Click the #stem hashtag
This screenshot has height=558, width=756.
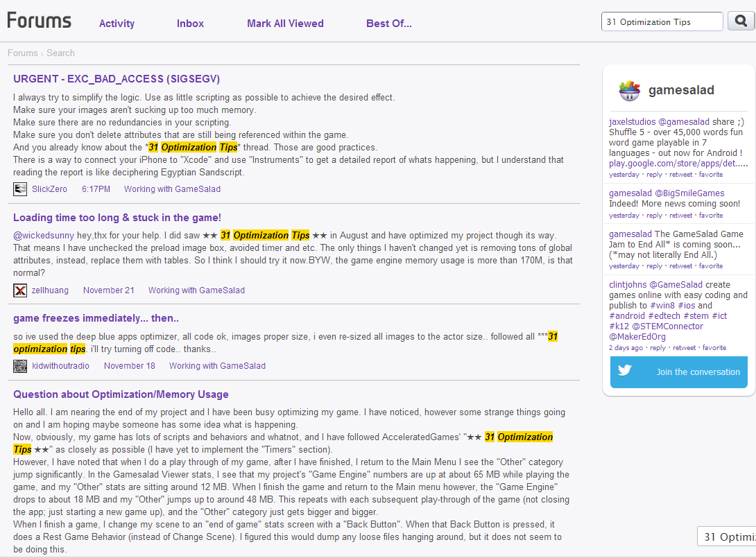pos(696,316)
